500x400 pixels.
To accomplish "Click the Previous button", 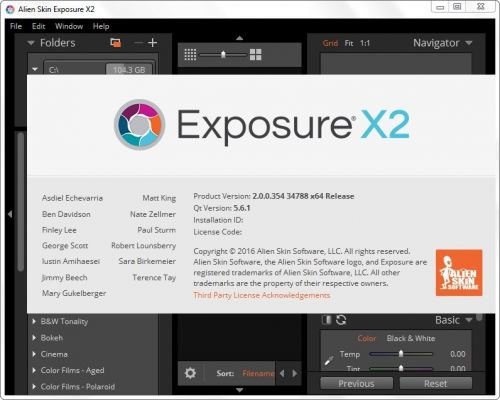I will (356, 383).
